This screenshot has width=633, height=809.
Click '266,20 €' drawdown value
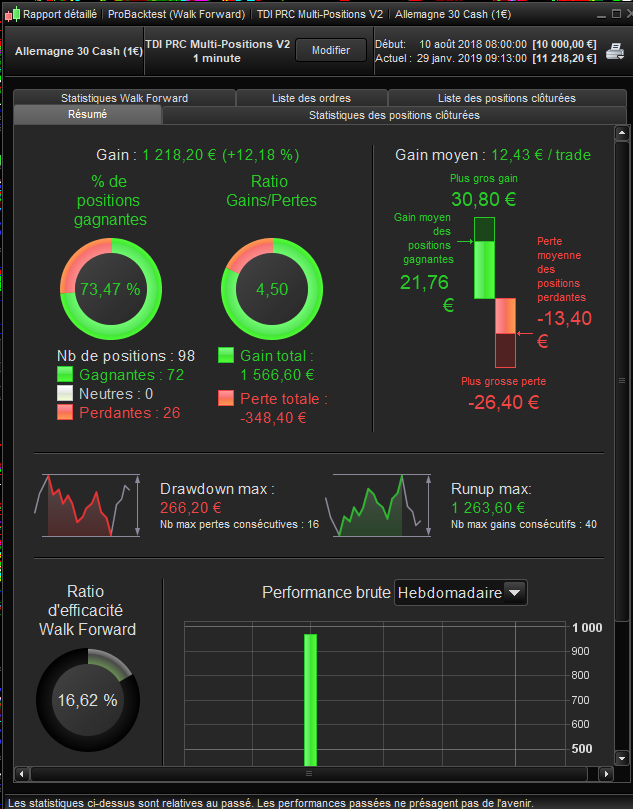pos(191,508)
